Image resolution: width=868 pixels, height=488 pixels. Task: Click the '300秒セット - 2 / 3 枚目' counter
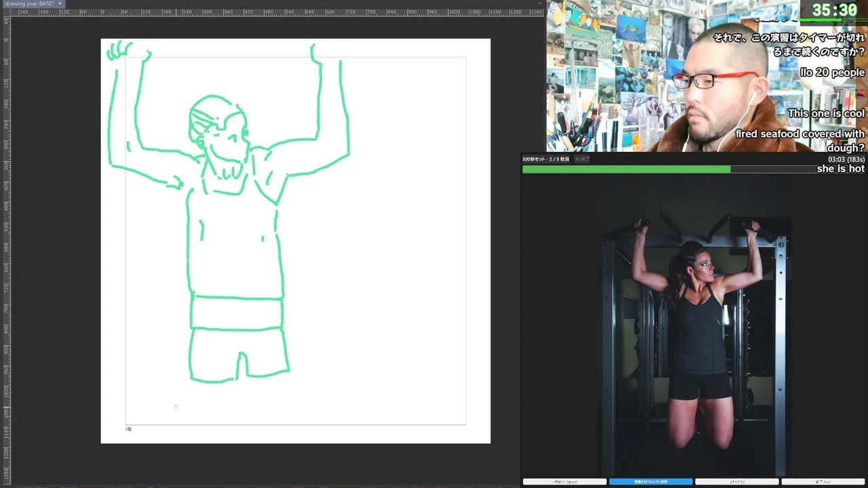click(546, 159)
